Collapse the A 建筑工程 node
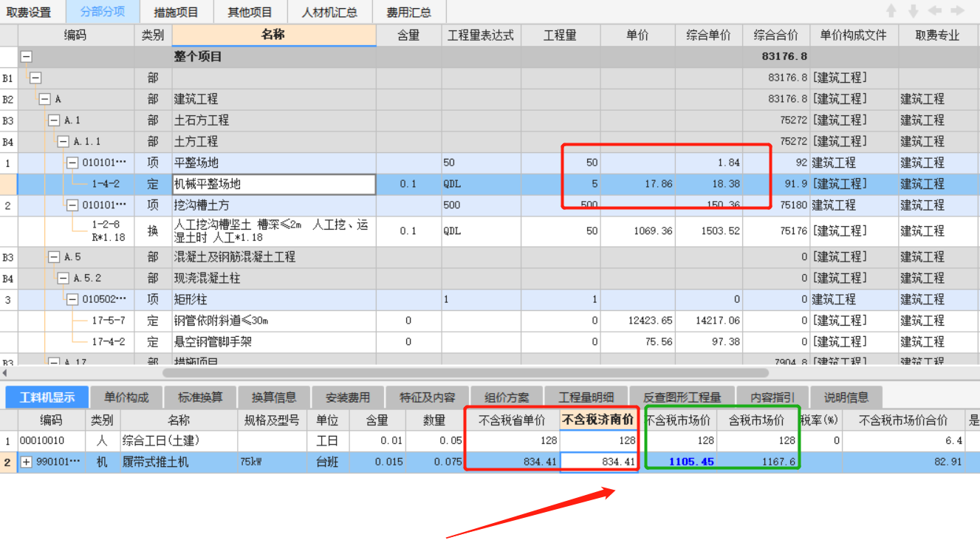Viewport: 980px width, 560px height. [x=45, y=99]
